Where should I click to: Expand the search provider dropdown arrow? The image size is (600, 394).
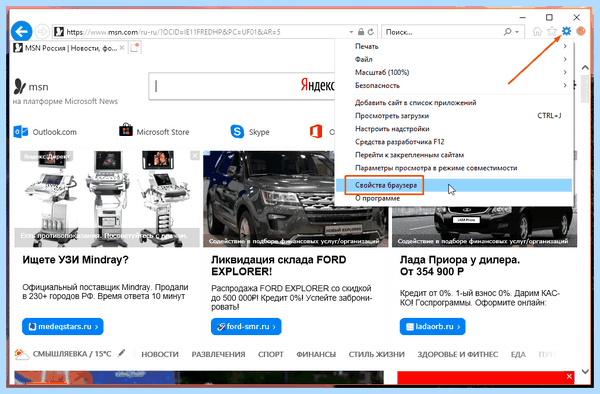point(517,32)
